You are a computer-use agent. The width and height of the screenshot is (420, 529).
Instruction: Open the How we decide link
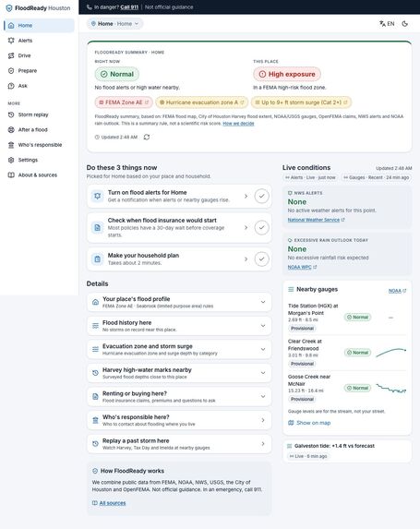(238, 124)
